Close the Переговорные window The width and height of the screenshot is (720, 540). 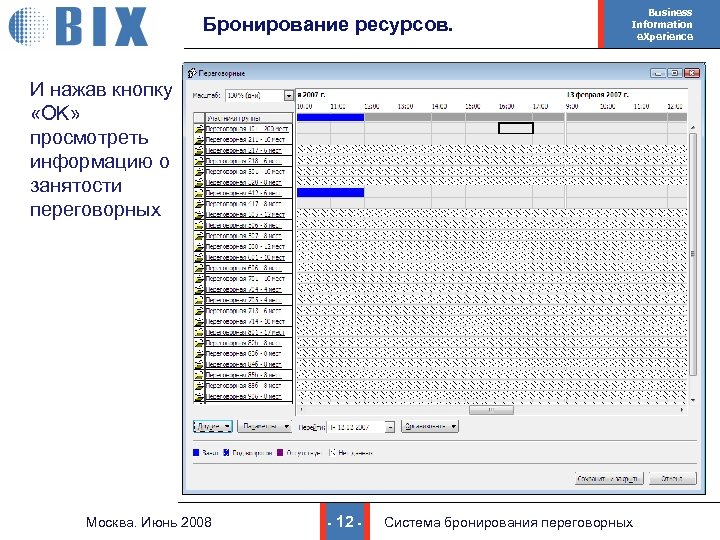(692, 73)
